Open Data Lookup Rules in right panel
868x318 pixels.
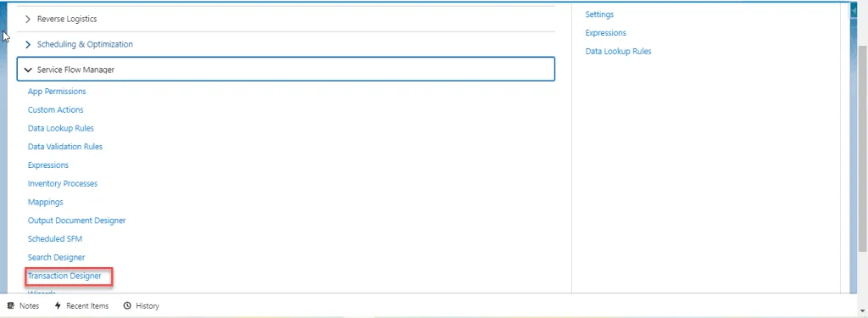618,51
